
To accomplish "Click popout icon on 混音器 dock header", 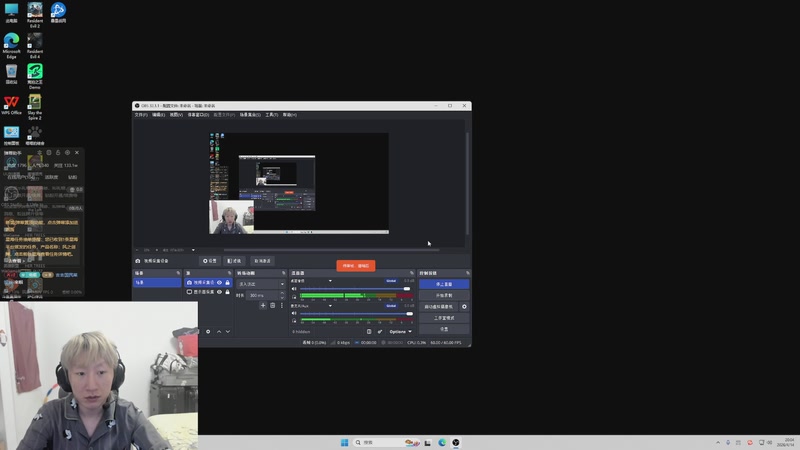I will (412, 273).
